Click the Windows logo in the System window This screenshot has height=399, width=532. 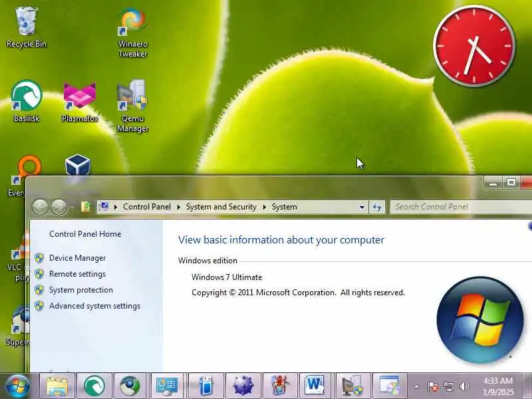point(479,321)
